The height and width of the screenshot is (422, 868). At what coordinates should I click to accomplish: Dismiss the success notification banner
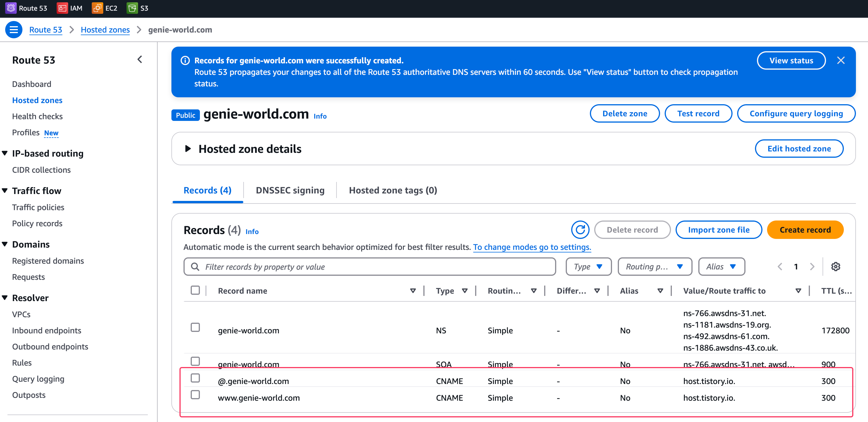tap(841, 60)
